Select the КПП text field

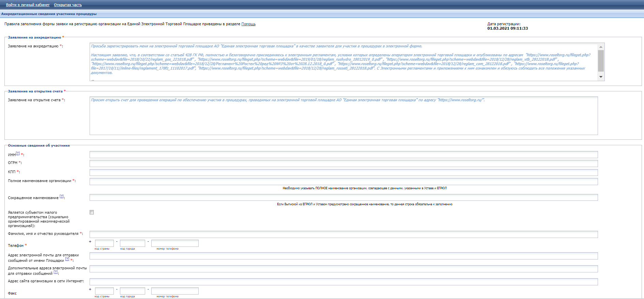click(x=343, y=173)
